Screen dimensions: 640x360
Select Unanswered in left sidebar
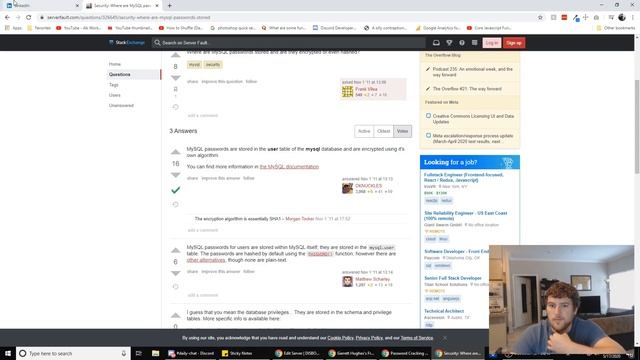tap(121, 105)
